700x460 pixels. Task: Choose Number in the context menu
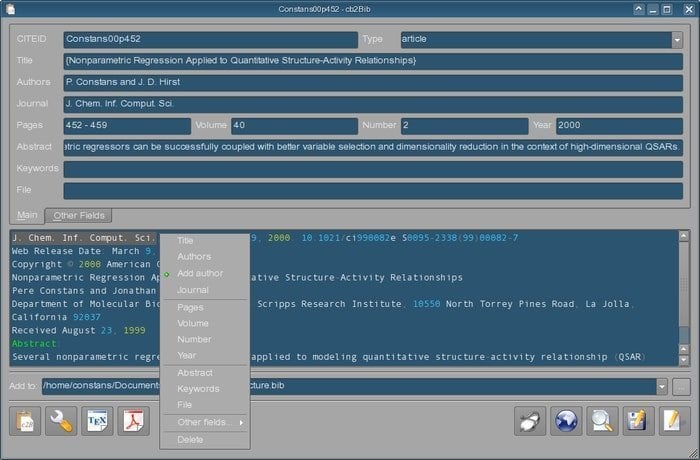pyautogui.click(x=205, y=339)
